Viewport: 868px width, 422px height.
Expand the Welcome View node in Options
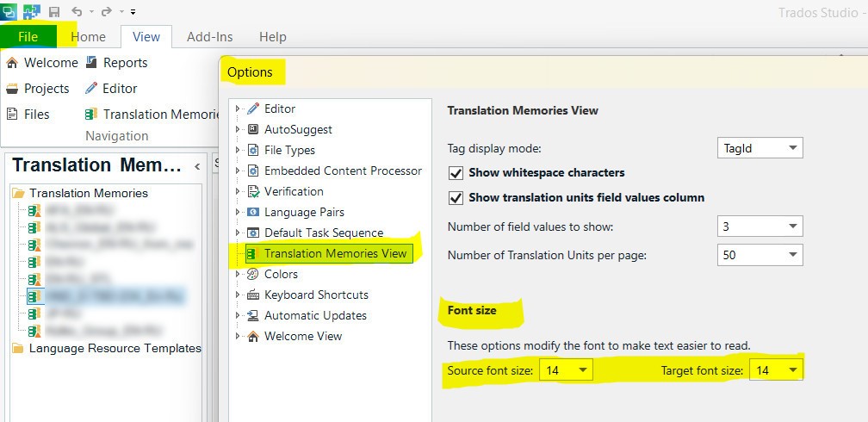[x=238, y=336]
